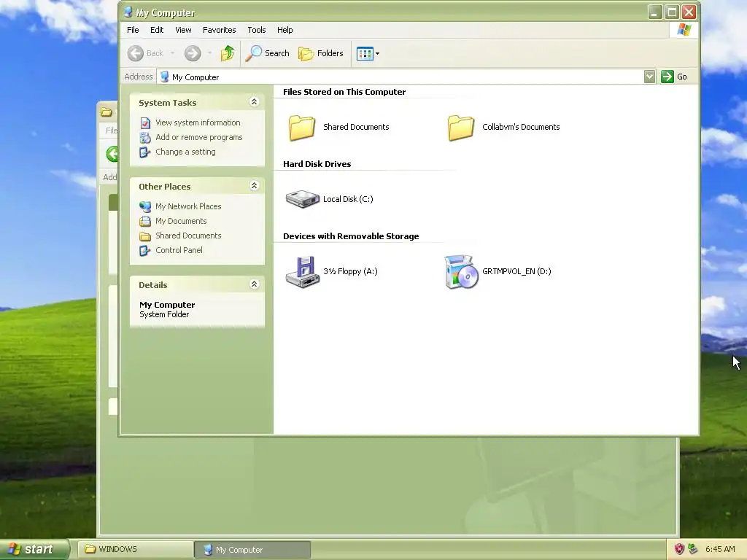Click the Collabvm's Documents label
The height and width of the screenshot is (560, 747).
(521, 127)
